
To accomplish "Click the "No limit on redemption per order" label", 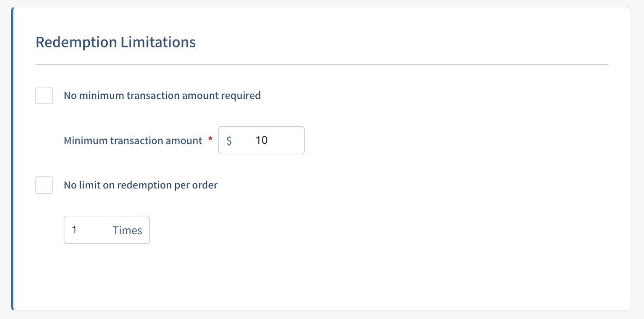I will (x=140, y=185).
